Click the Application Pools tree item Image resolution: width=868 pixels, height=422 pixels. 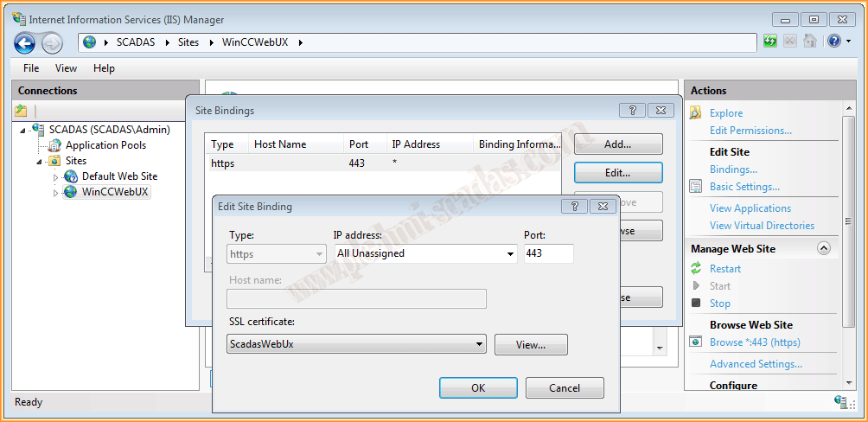point(105,145)
